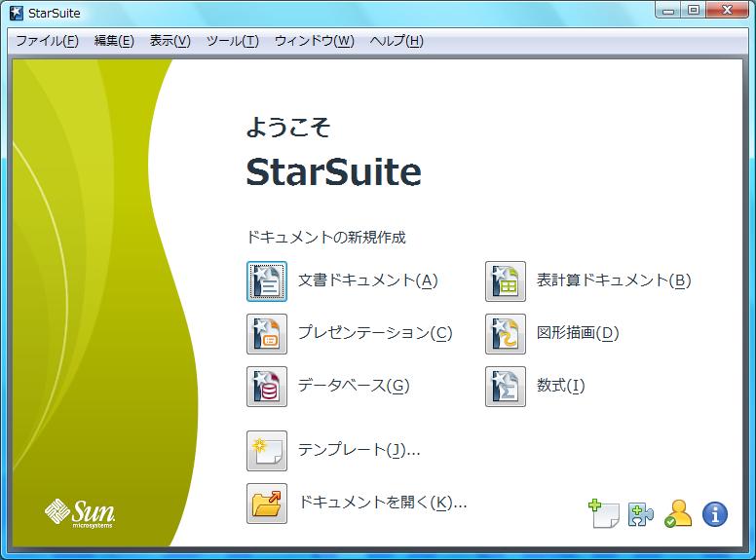756x560 pixels.
Task: Click the blue information icon
Action: (715, 514)
